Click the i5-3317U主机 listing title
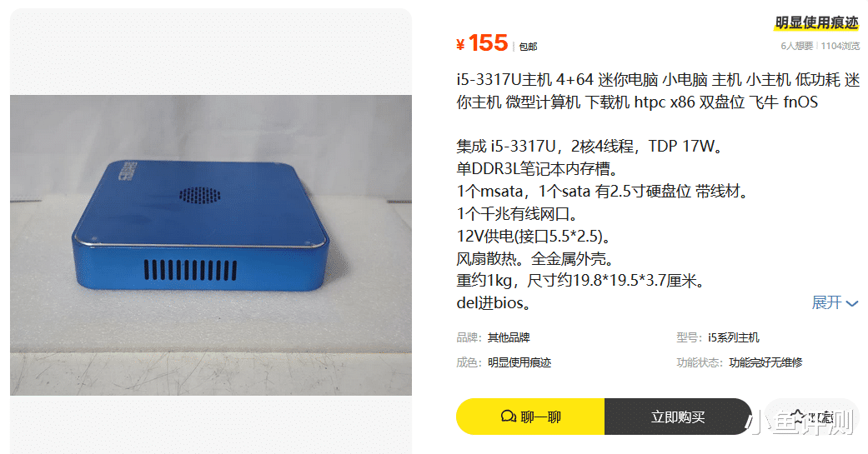Image resolution: width=868 pixels, height=454 pixels. pos(658,91)
